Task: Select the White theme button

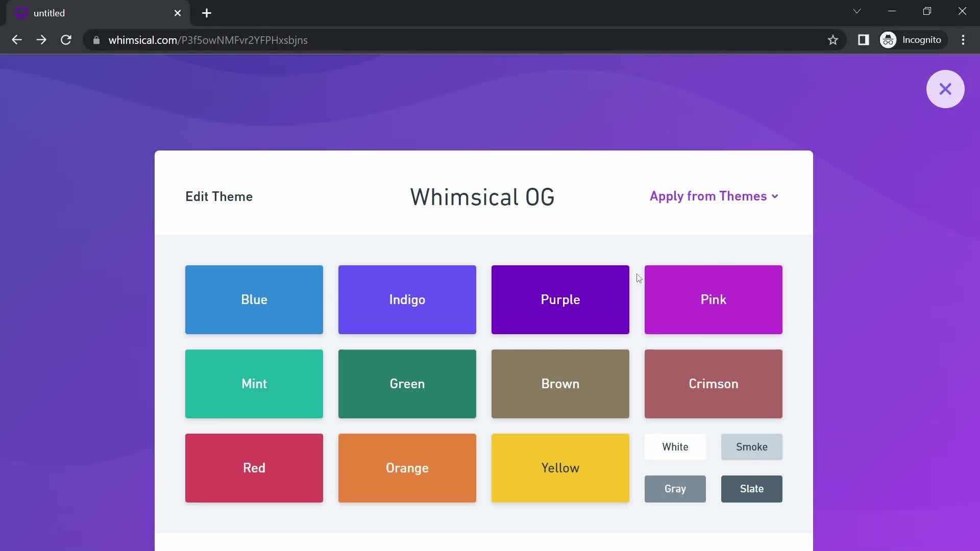Action: tap(675, 447)
